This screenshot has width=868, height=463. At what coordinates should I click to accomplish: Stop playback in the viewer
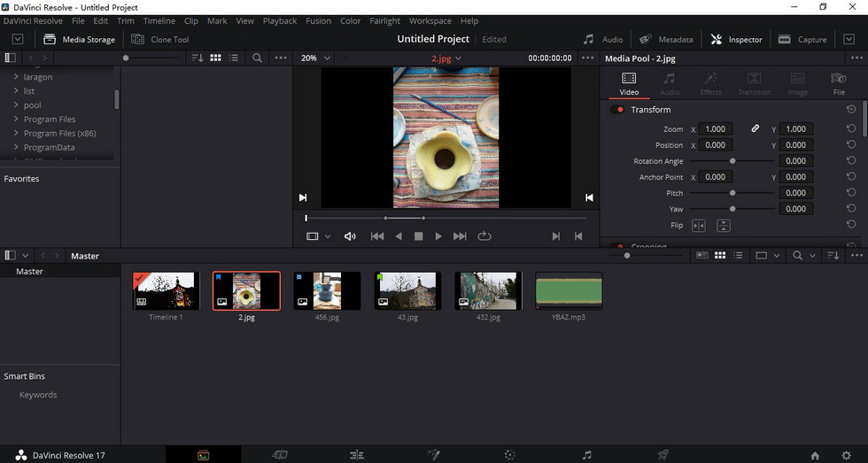click(x=418, y=236)
